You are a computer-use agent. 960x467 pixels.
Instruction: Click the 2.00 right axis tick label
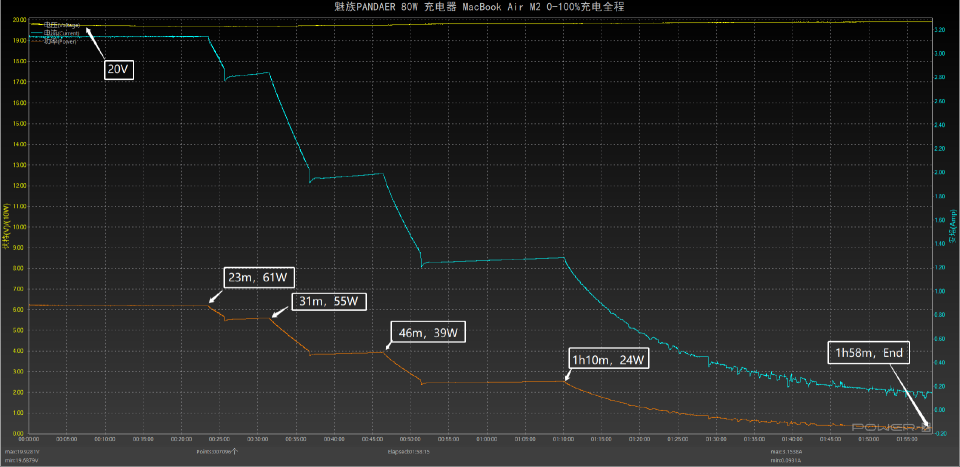[940, 172]
